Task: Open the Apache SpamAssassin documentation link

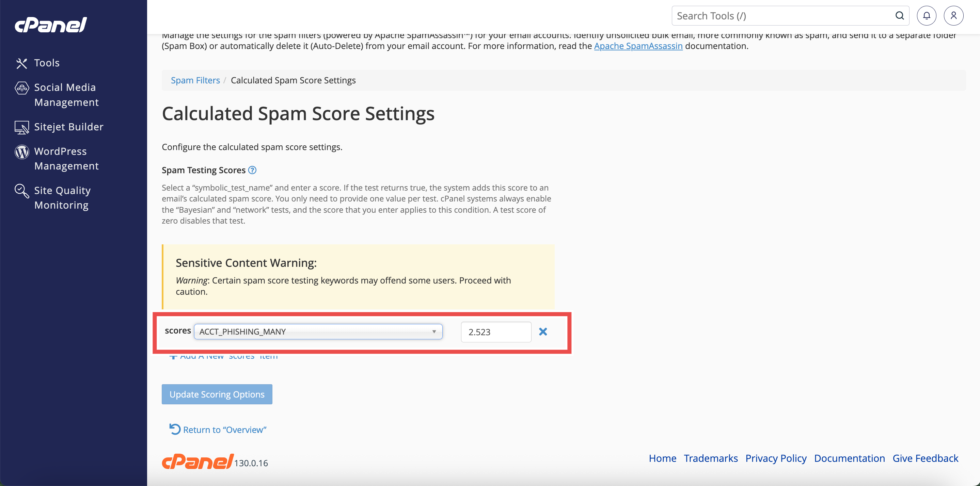Action: coord(638,46)
